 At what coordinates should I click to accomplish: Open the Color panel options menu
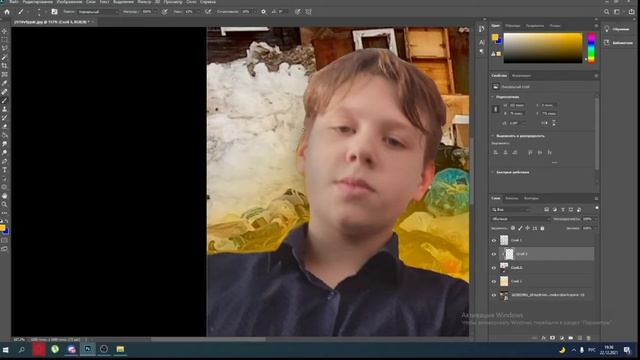[x=596, y=26]
